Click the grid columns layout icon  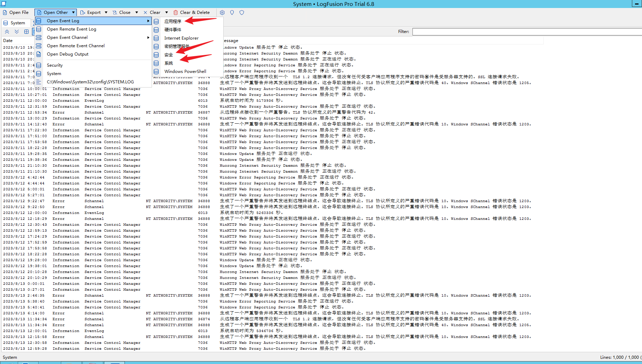[x=26, y=31]
